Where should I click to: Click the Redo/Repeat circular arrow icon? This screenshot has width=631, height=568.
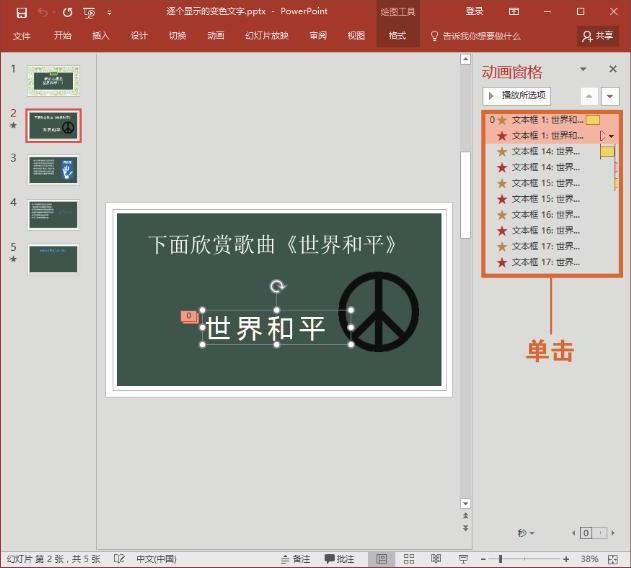[68, 12]
